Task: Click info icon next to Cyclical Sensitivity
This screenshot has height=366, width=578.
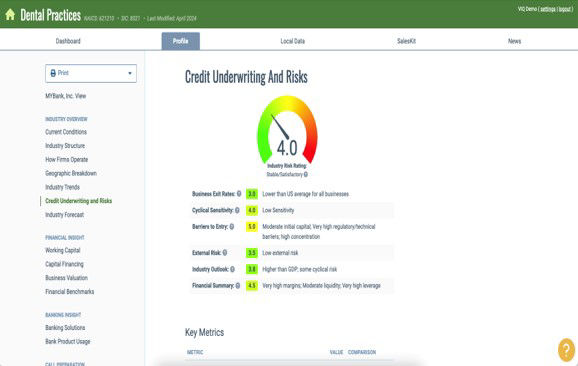Action: (x=237, y=210)
